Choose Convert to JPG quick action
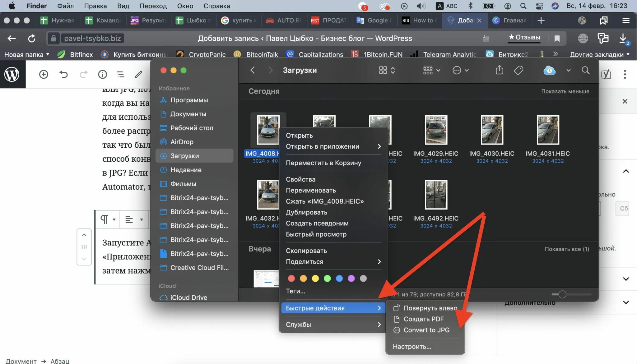The image size is (637, 364). pyautogui.click(x=426, y=330)
